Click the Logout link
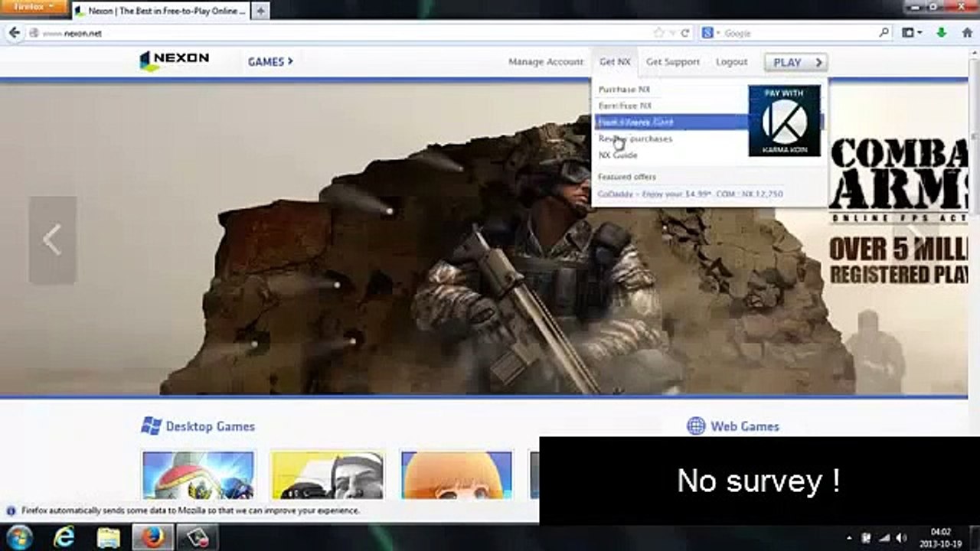Screen dimensions: 980x551 pos(731,62)
